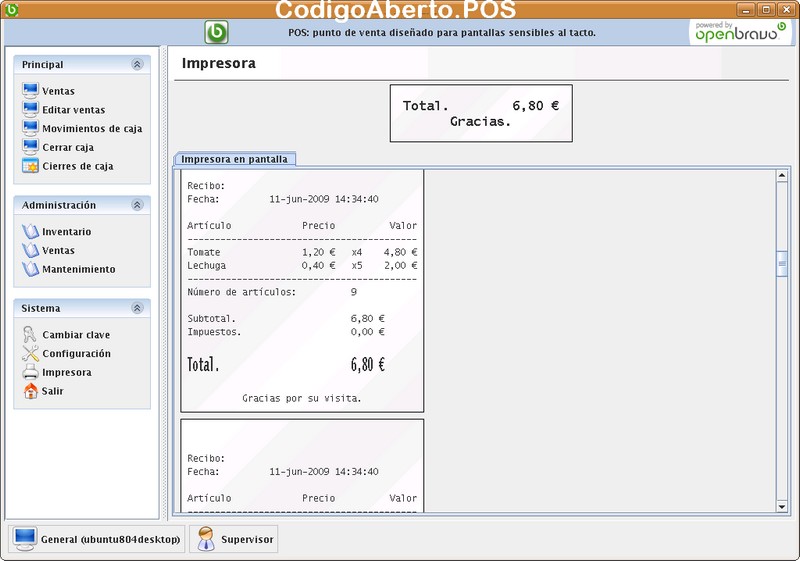
Task: Maximize the CodigoAberto.POS window
Action: click(x=766, y=9)
